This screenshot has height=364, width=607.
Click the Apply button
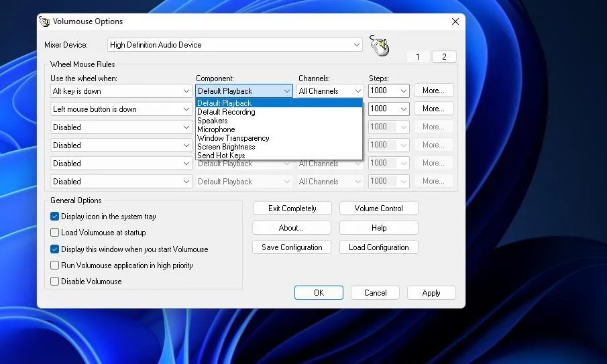(x=431, y=293)
